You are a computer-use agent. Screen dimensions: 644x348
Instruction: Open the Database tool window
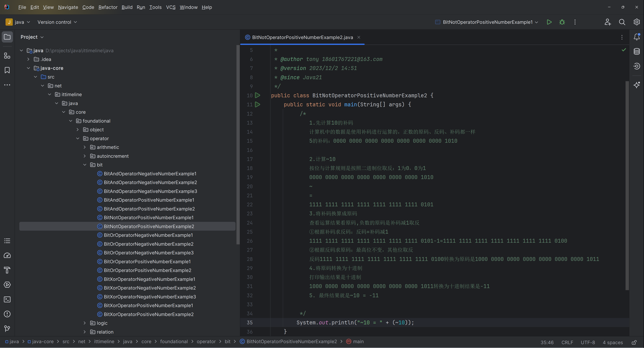[637, 51]
